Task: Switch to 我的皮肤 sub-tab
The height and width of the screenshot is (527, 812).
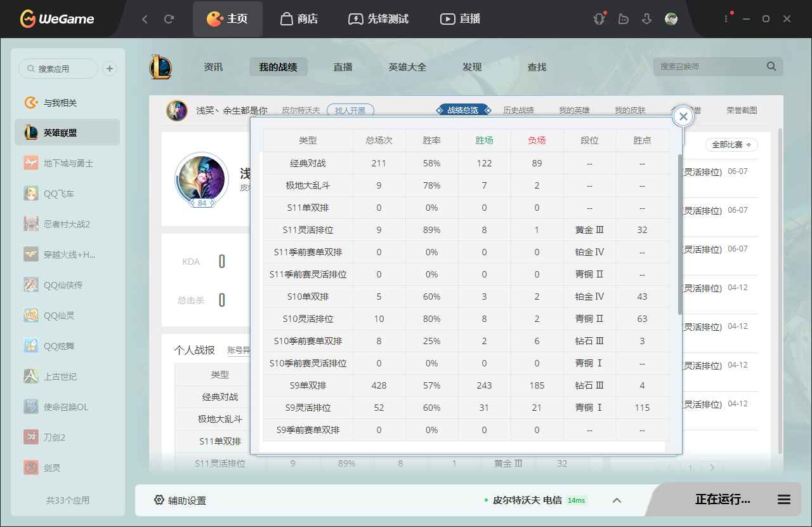Action: (630, 110)
